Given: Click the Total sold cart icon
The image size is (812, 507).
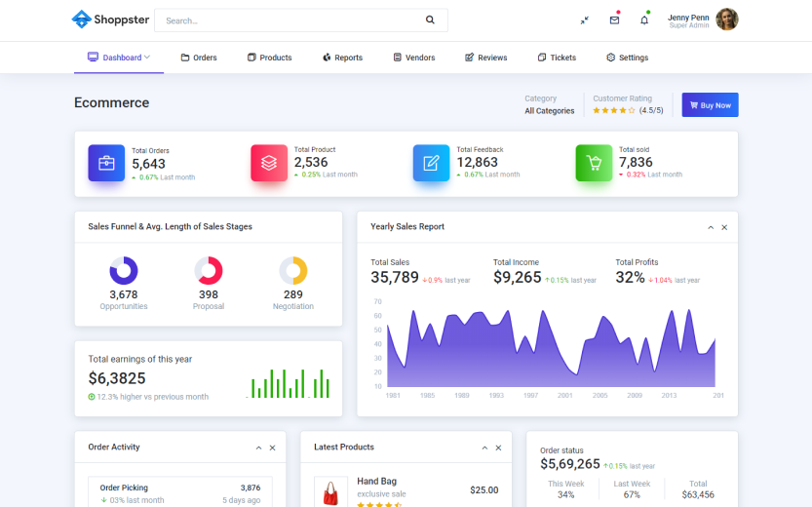Looking at the screenshot, I should pos(594,163).
